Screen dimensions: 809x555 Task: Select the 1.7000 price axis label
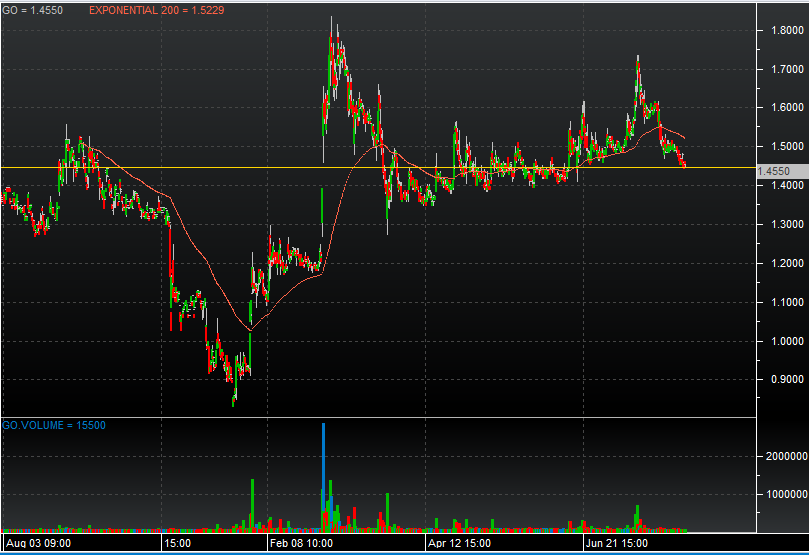(x=787, y=70)
